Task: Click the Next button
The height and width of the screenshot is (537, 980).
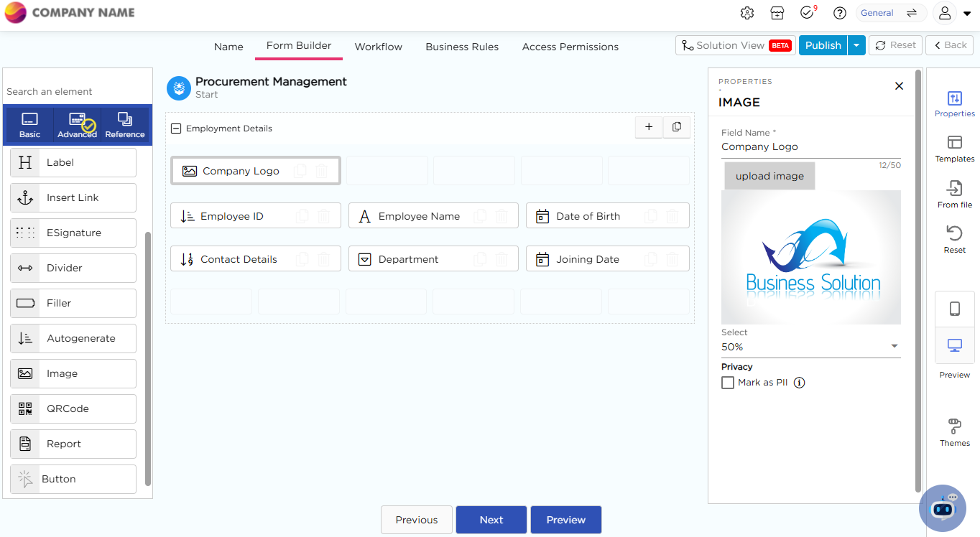Action: 491,520
